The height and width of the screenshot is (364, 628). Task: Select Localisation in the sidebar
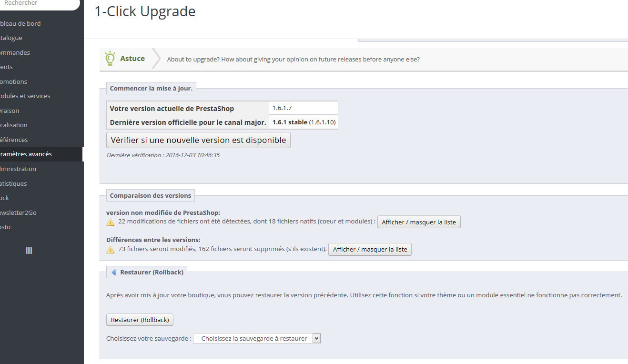click(14, 125)
